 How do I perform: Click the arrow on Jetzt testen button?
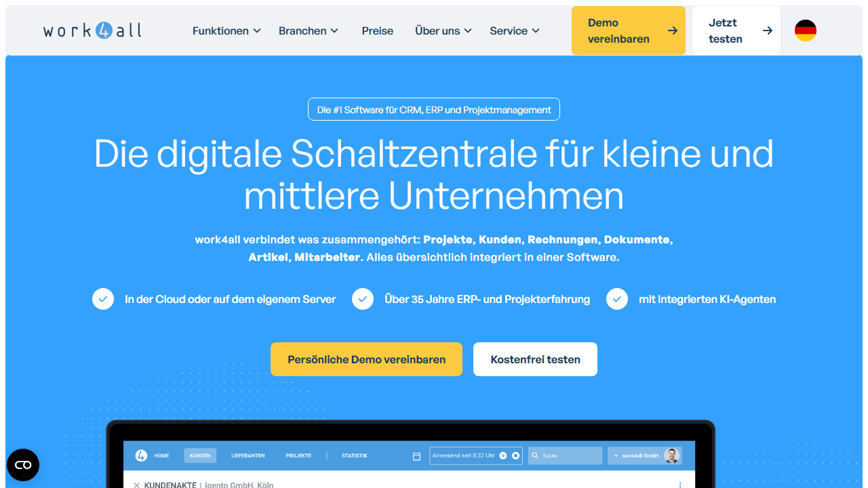(x=767, y=30)
